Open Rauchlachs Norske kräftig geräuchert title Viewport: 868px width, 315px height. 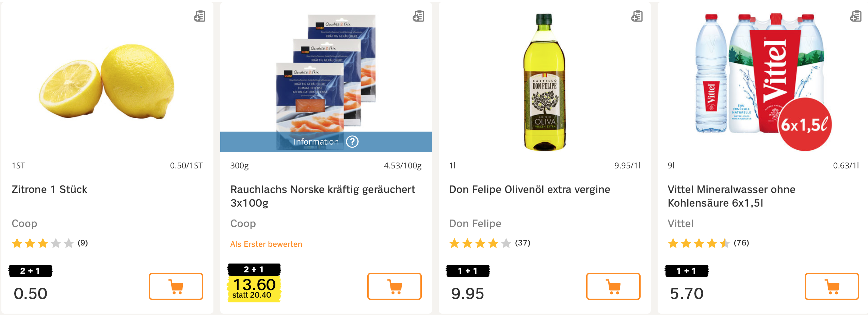[x=322, y=196]
